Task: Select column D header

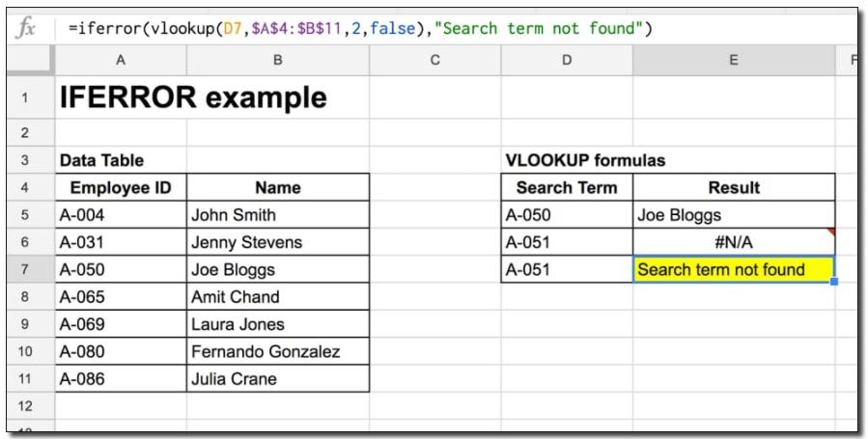Action: [567, 61]
